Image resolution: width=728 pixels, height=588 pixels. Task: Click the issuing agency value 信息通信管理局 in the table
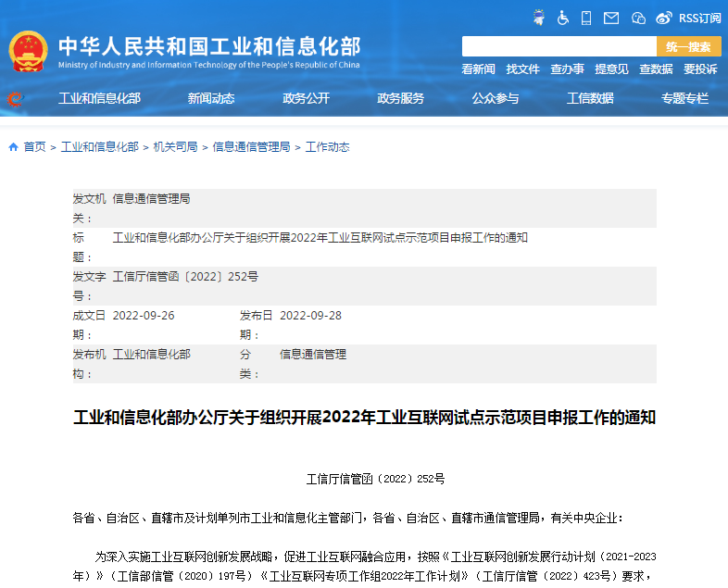click(x=151, y=199)
